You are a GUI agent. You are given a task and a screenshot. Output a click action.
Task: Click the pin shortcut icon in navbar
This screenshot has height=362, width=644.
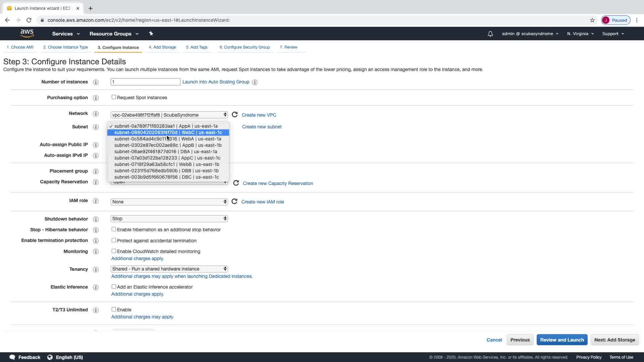(x=151, y=34)
